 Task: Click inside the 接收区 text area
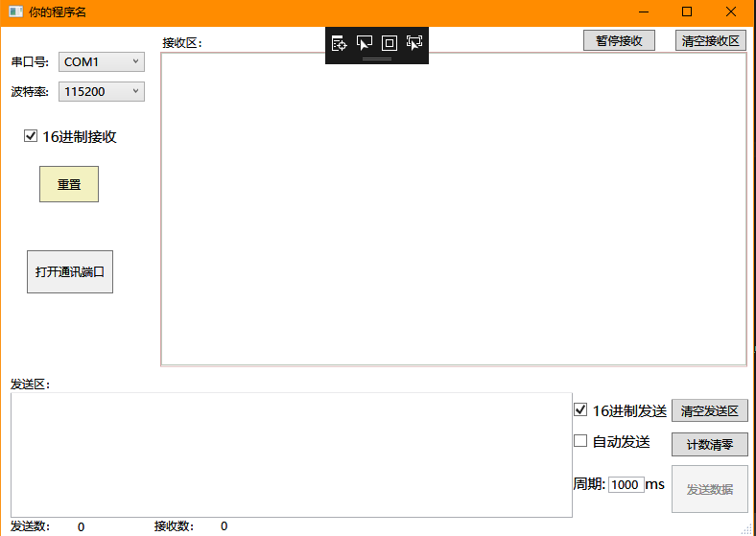pyautogui.click(x=454, y=209)
